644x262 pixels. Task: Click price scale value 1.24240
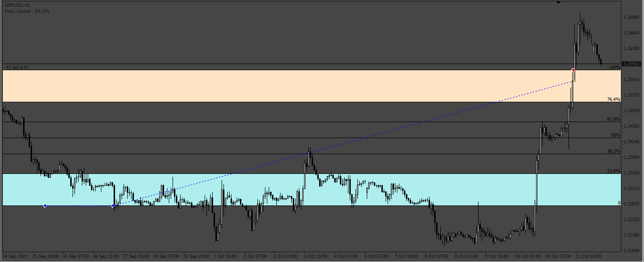point(632,142)
